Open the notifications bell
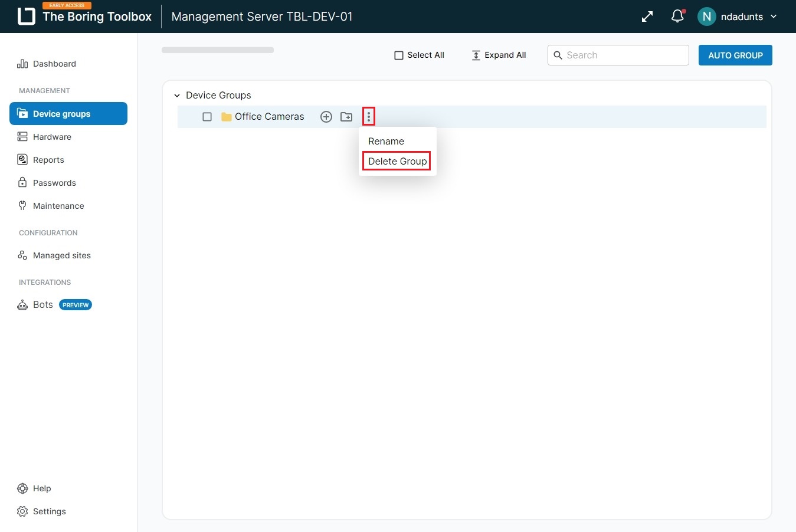Viewport: 796px width, 532px height. click(x=677, y=17)
